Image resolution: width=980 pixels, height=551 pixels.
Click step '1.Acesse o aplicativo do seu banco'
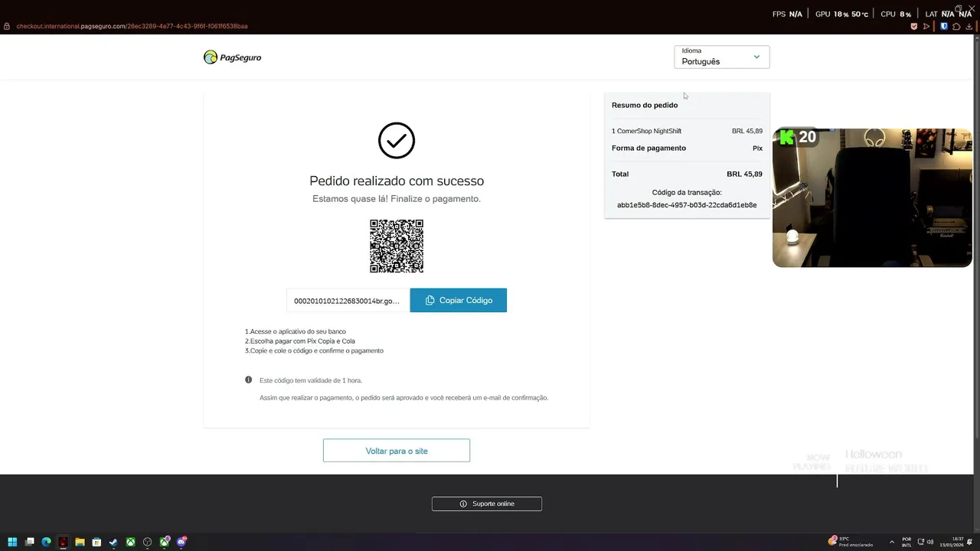click(x=295, y=331)
